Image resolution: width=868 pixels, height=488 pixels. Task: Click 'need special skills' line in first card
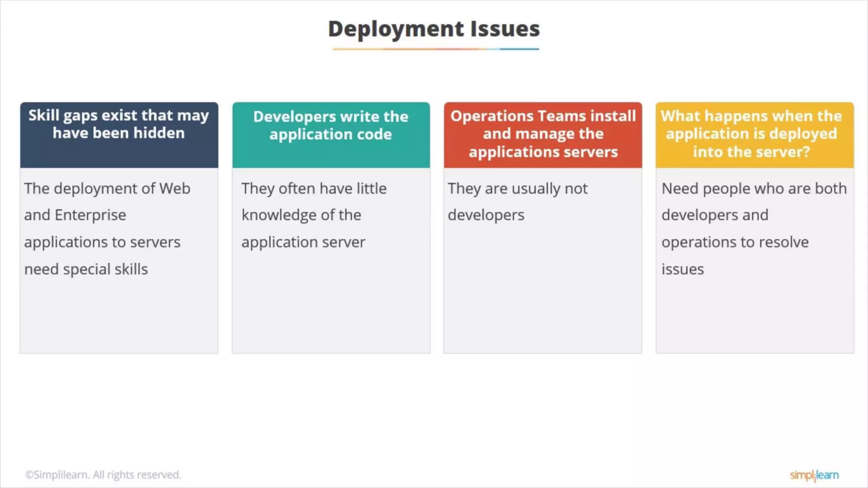[86, 269]
